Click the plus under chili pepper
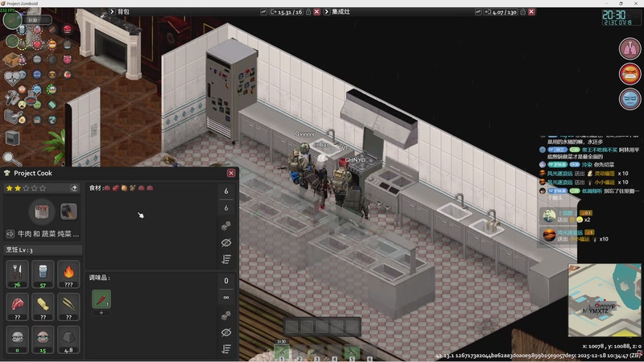The width and height of the screenshot is (644, 362). 101,313
